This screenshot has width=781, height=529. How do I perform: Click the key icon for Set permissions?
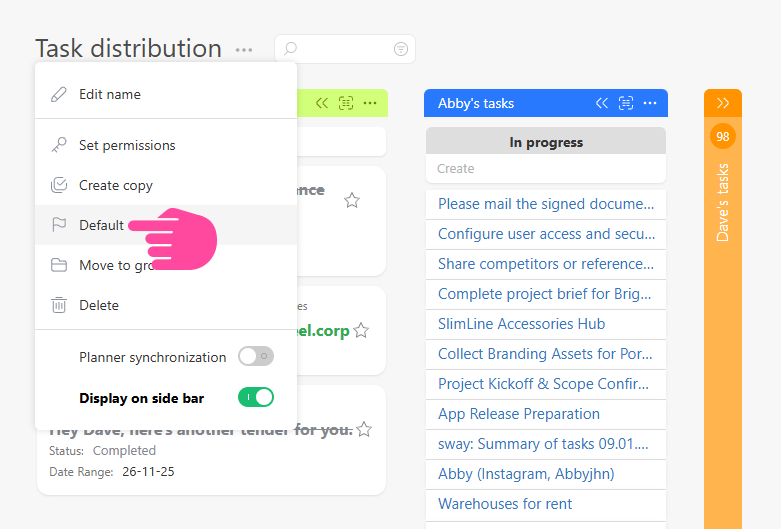tap(59, 145)
